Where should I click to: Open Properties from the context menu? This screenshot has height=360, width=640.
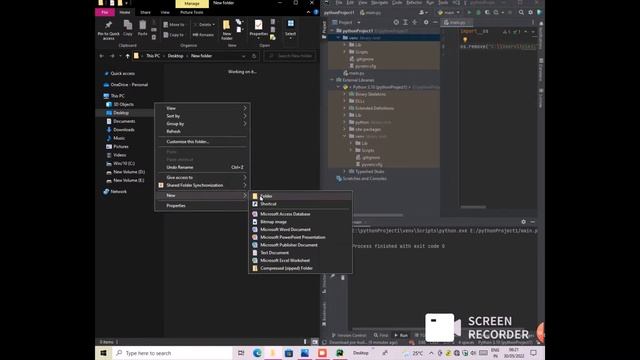coord(202,206)
